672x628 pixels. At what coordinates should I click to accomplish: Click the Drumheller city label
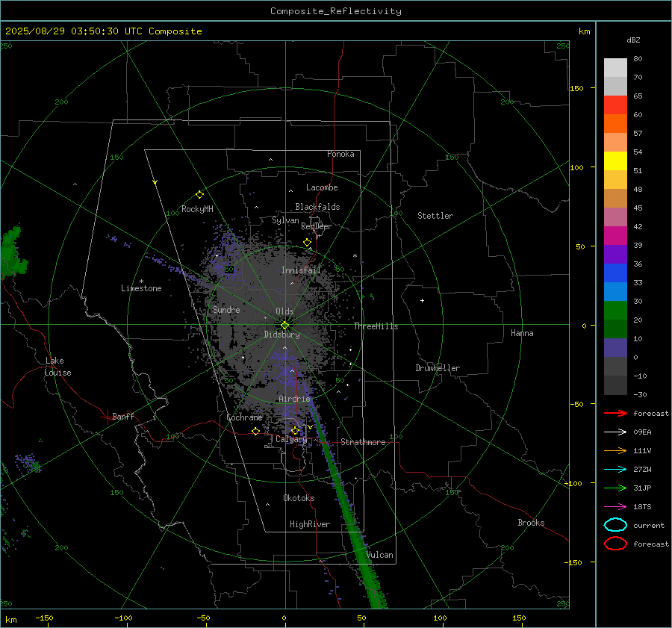(x=438, y=368)
